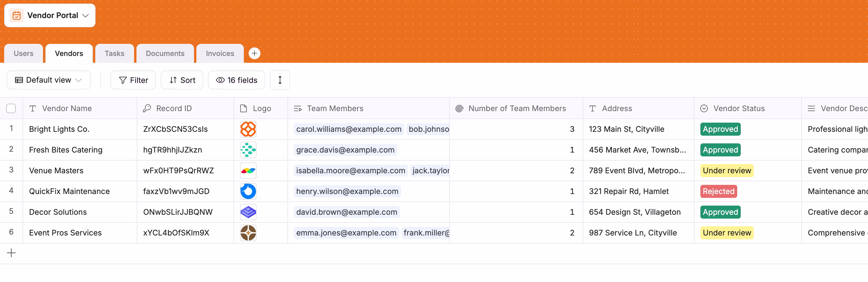Click the add new table plus button
Image resolution: width=868 pixels, height=282 pixels.
coord(255,53)
